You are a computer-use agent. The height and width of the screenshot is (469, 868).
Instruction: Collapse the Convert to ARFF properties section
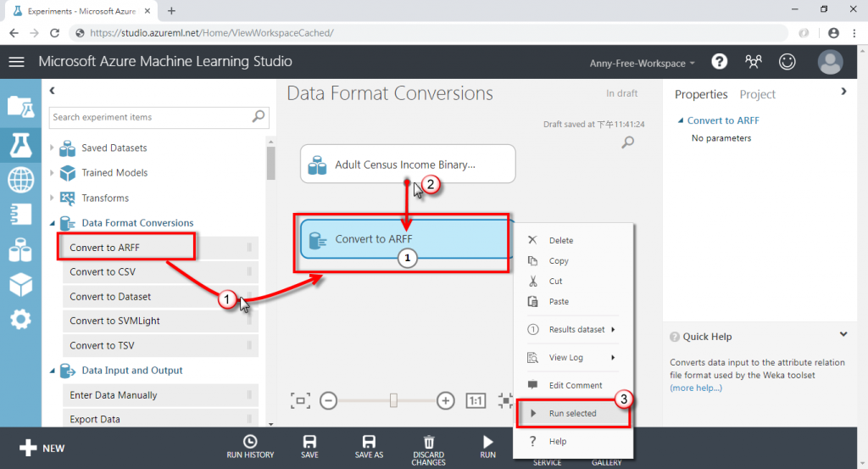point(681,120)
